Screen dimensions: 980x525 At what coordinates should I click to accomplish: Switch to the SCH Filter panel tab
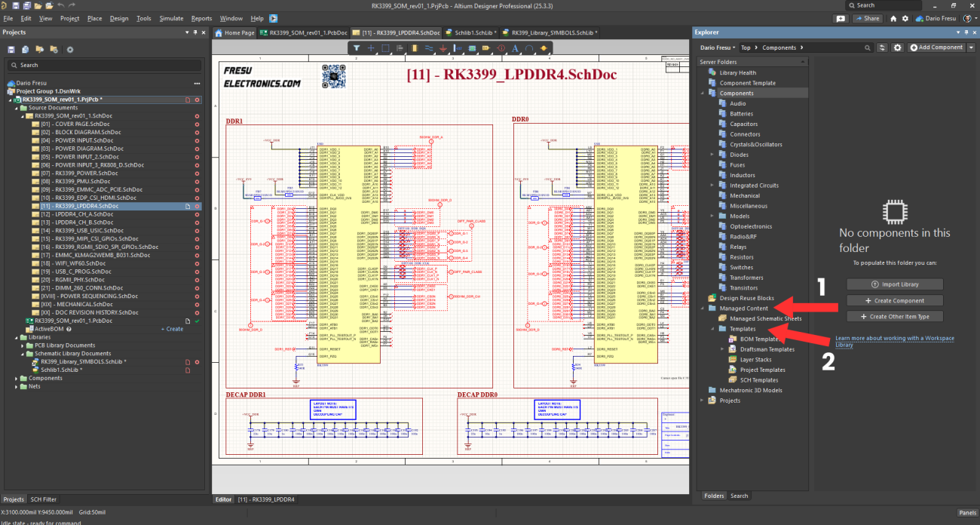coord(43,499)
